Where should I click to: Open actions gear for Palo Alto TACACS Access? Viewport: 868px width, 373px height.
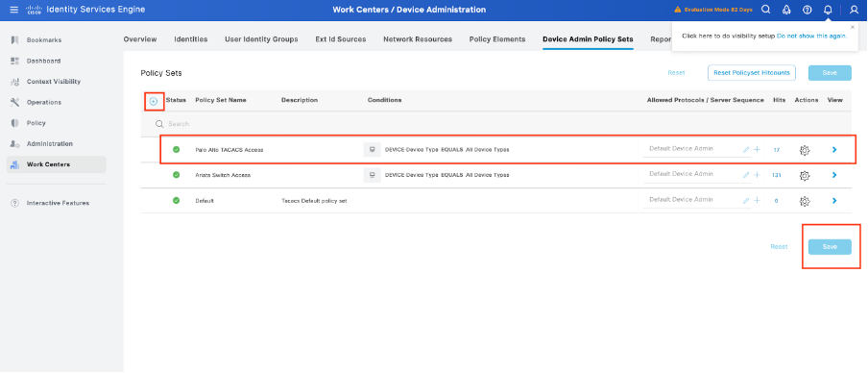[805, 150]
